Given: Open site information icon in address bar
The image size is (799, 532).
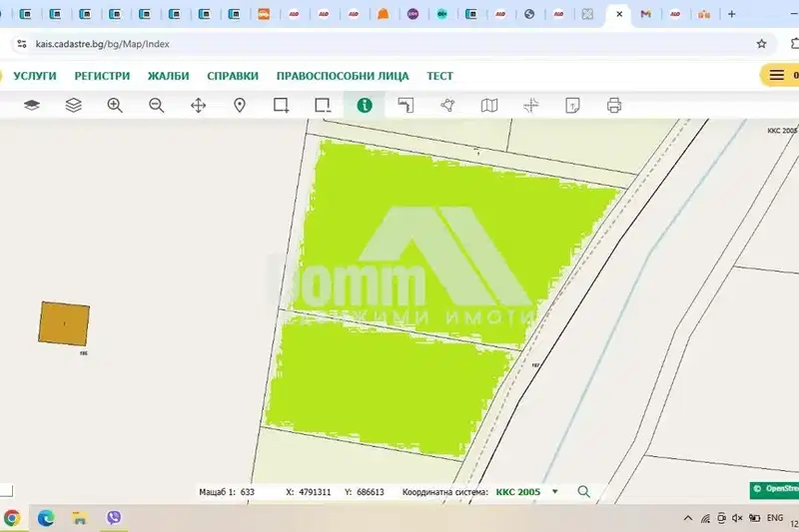Looking at the screenshot, I should click(x=21, y=44).
